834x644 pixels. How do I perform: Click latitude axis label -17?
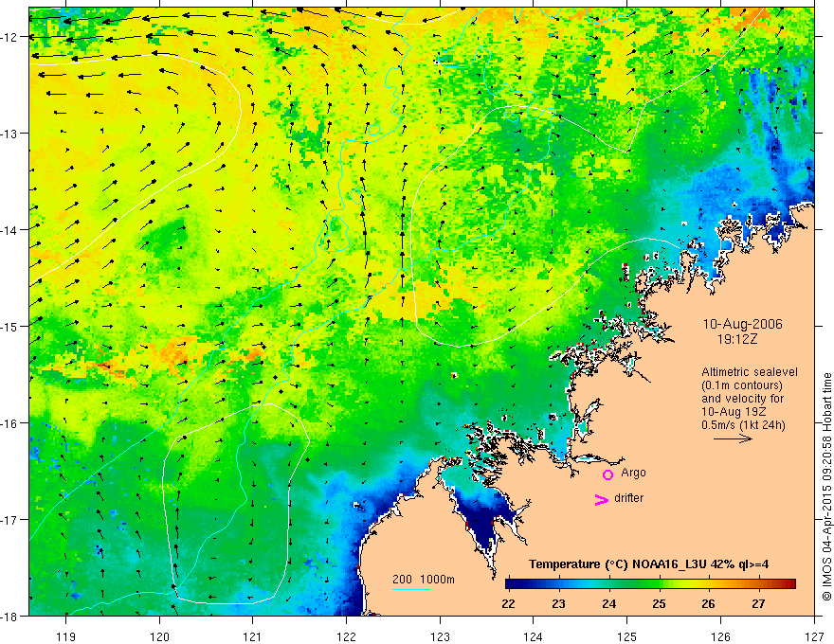coord(9,520)
